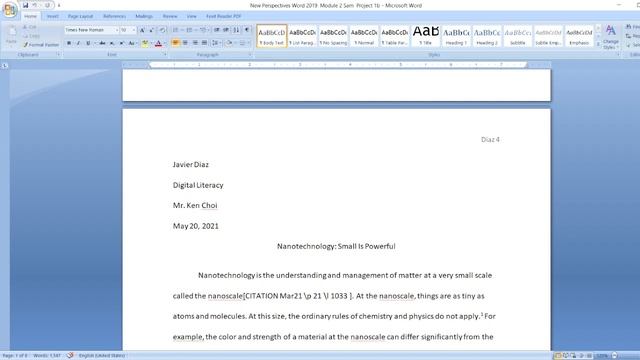Pick text highlight color

click(145, 43)
